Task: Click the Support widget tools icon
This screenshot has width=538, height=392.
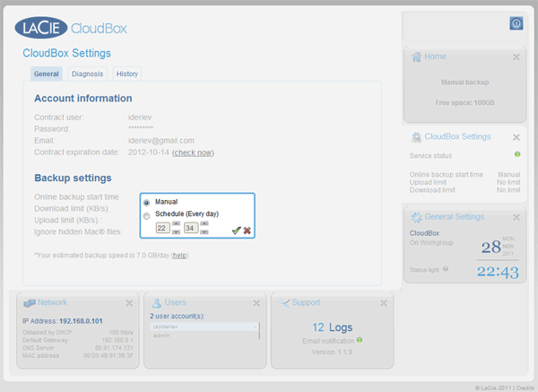Action: pyautogui.click(x=283, y=303)
